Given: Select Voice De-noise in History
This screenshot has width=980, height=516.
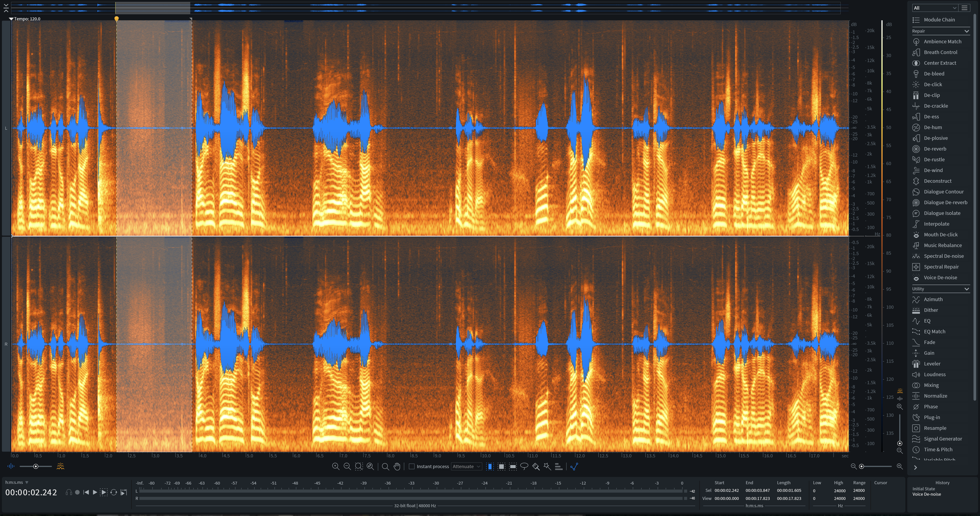Looking at the screenshot, I should point(926,494).
